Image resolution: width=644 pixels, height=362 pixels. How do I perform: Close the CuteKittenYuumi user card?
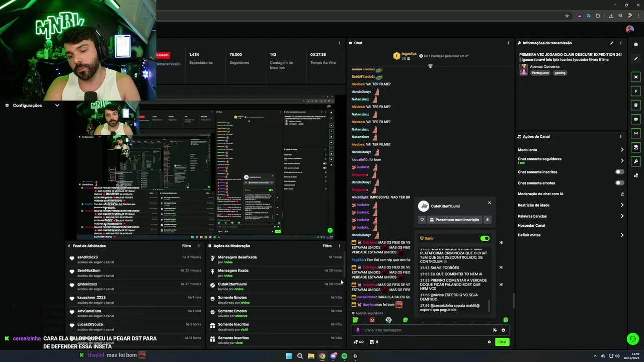[489, 203]
